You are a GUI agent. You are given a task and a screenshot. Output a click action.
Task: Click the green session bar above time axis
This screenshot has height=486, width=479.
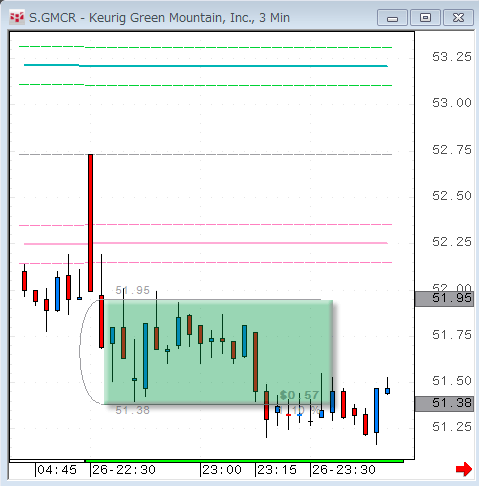click(244, 461)
